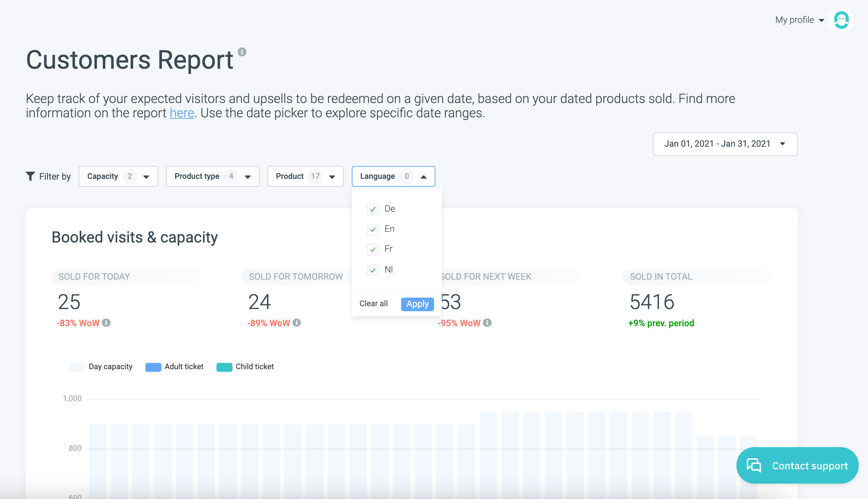Viewport: 868px width, 499px height.
Task: Click info icon next to -89% WoW
Action: point(297,323)
